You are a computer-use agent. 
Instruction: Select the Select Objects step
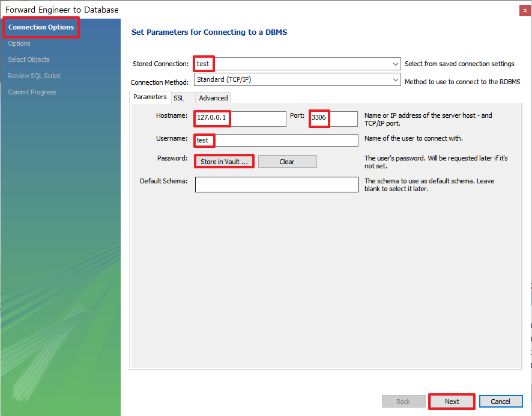click(x=29, y=60)
